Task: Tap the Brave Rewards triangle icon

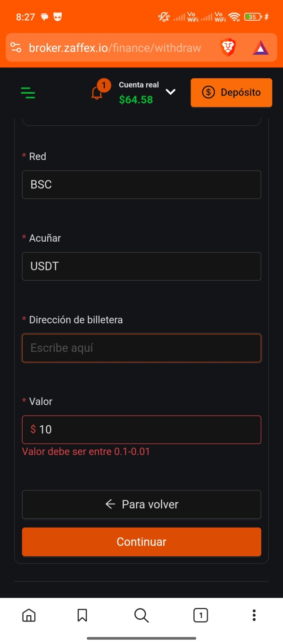Action: coord(260,48)
